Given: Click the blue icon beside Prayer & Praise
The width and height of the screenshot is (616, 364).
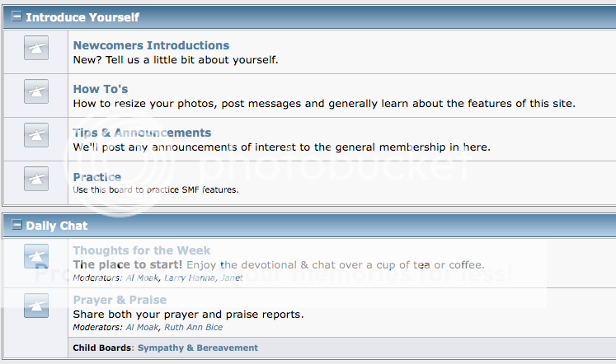Looking at the screenshot, I should click(x=36, y=306).
